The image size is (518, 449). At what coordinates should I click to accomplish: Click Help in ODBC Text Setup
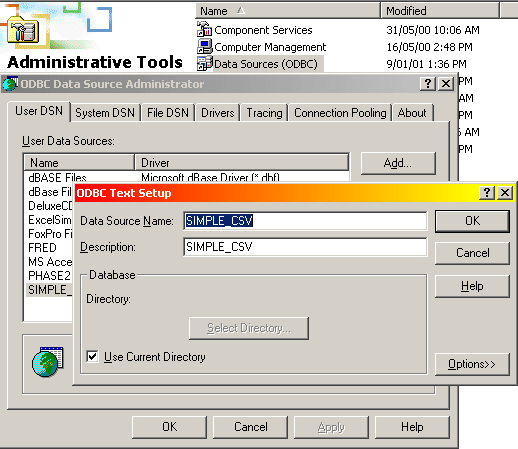click(472, 286)
